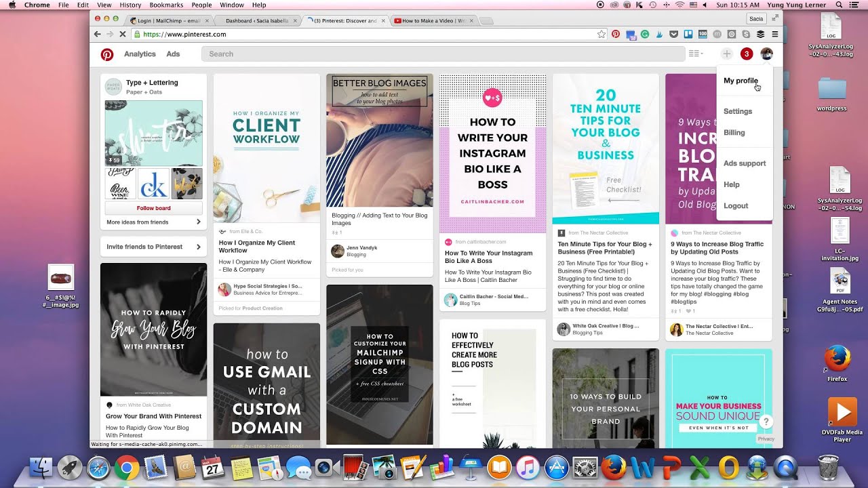Open the Type + Lettering board title
Viewport: 868px width, 488px height.
(152, 83)
